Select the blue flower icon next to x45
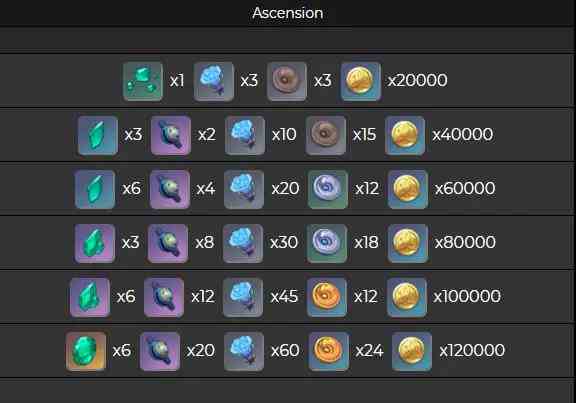Image resolution: width=576 pixels, height=403 pixels. tap(243, 297)
